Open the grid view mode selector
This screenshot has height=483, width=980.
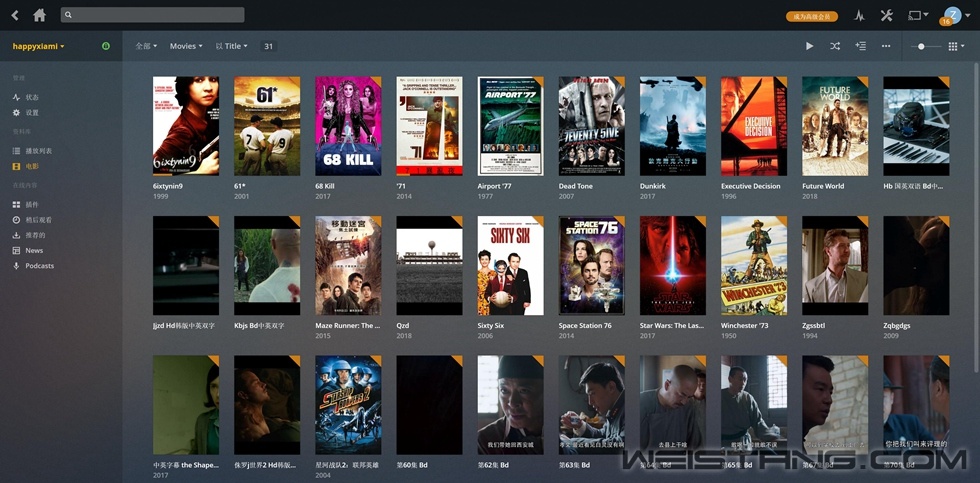[956, 46]
